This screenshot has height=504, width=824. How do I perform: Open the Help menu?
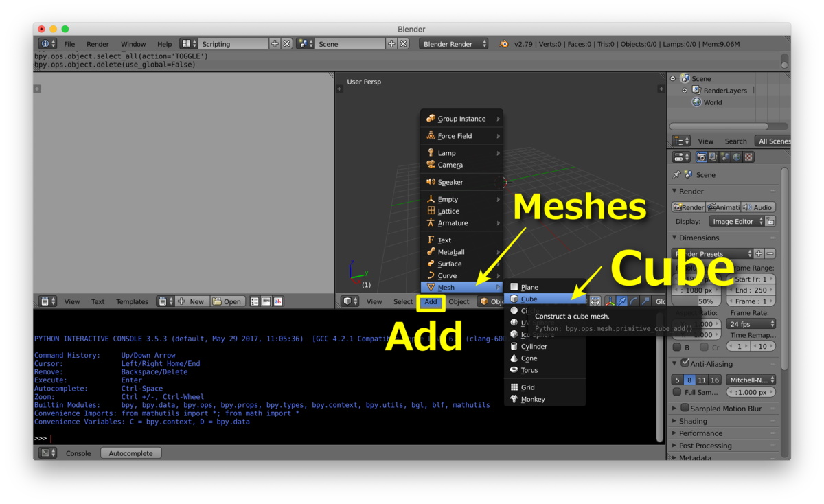point(165,44)
